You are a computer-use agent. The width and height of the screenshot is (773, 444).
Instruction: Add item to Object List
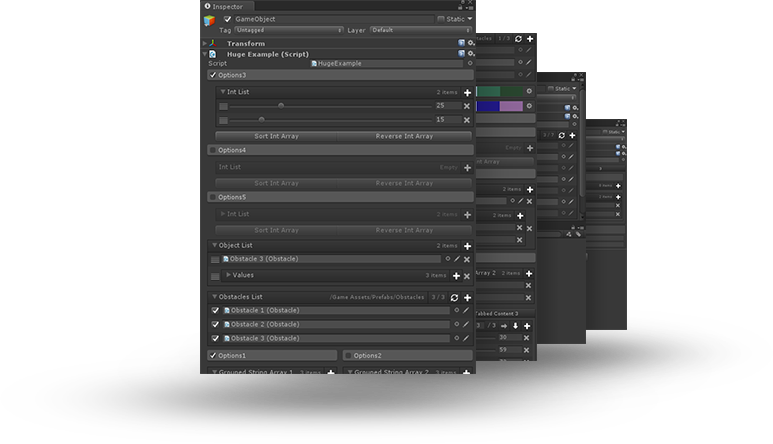[x=467, y=246]
